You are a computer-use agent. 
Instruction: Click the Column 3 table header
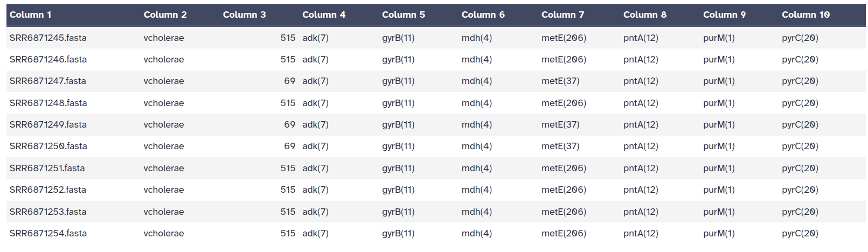point(244,15)
